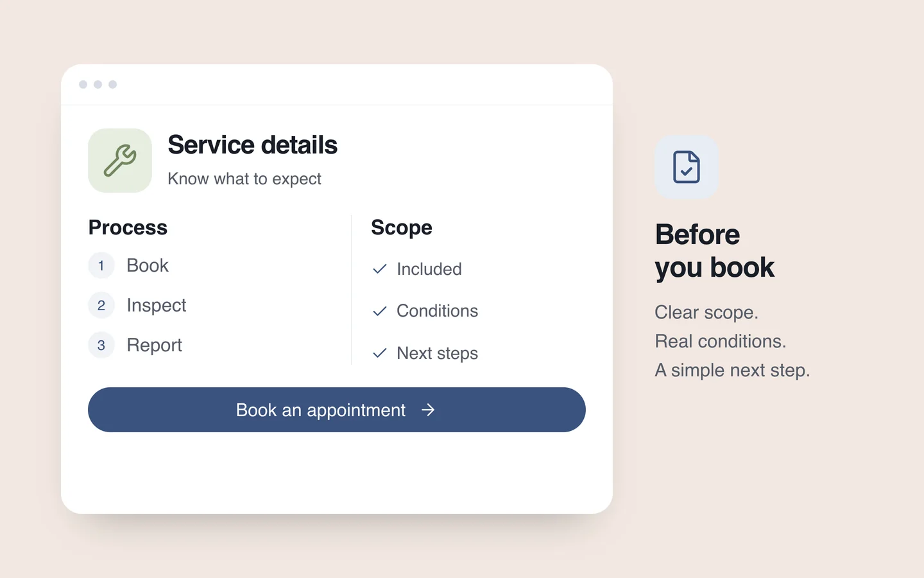This screenshot has width=924, height=578.
Task: Book an appointment via the blue button
Action: [337, 410]
